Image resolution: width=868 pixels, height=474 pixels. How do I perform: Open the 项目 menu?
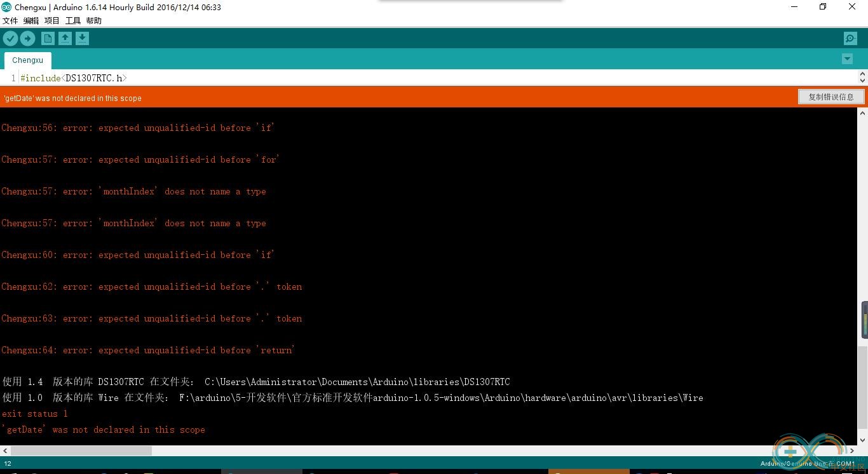[52, 21]
